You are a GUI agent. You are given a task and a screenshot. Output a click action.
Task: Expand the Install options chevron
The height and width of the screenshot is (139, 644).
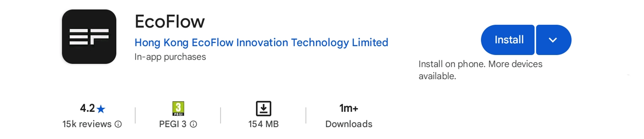click(553, 40)
